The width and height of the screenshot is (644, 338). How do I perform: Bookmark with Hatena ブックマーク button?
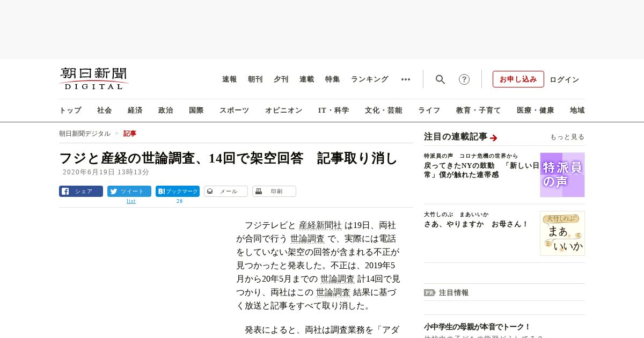[178, 192]
